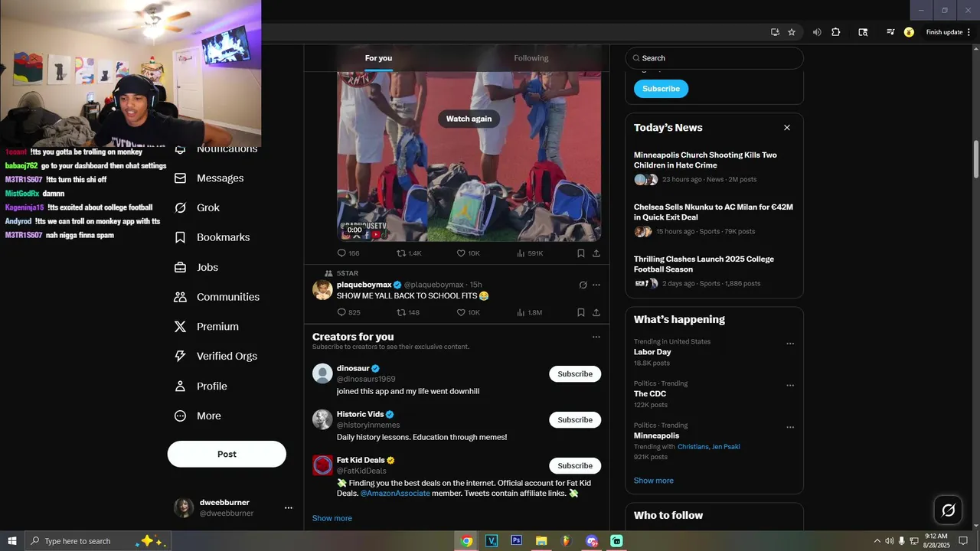
Task: Repost the video post with 1.4K reposts
Action: click(x=409, y=253)
